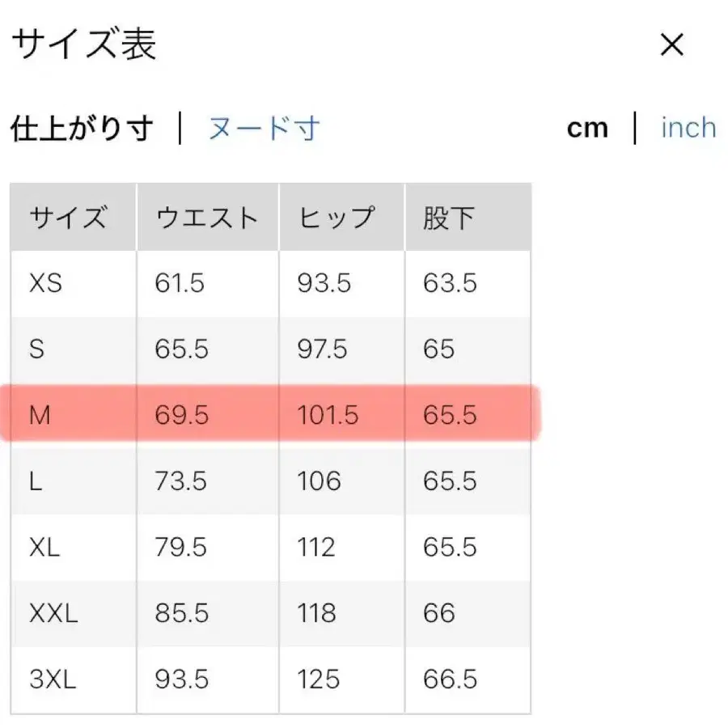This screenshot has width=728, height=728.
Task: Keep measurements displayed in cm
Action: point(587,127)
